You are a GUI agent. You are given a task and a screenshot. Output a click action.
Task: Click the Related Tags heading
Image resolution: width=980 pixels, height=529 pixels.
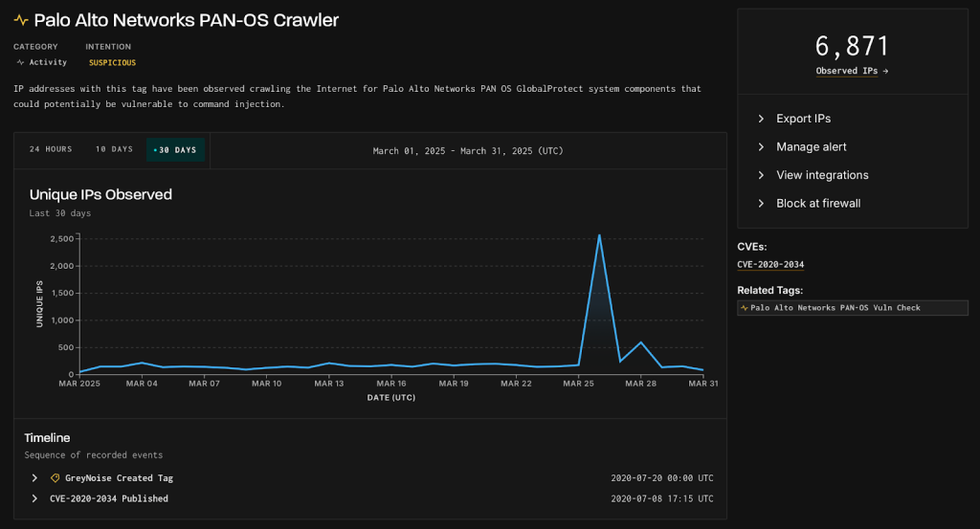tap(770, 291)
